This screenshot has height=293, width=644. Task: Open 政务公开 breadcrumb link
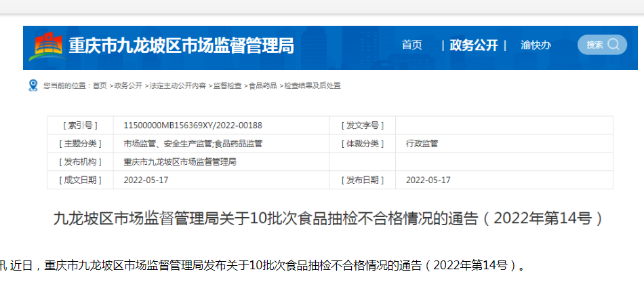128,86
